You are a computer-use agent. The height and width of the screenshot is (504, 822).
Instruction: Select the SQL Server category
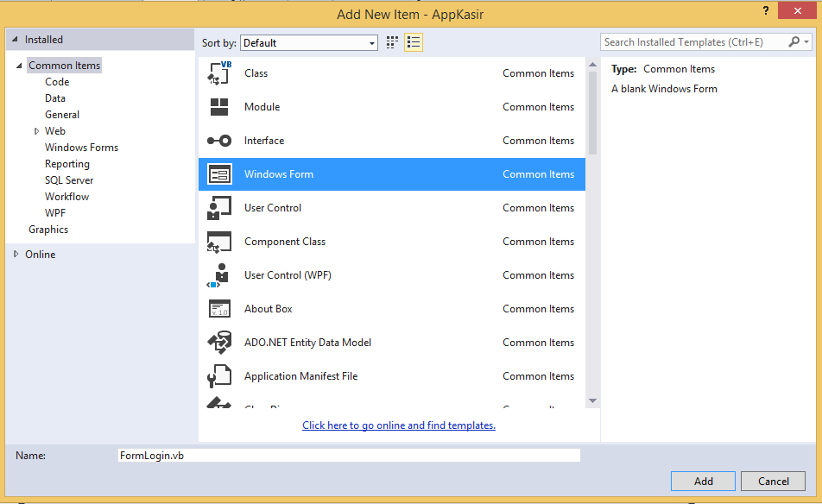[69, 180]
